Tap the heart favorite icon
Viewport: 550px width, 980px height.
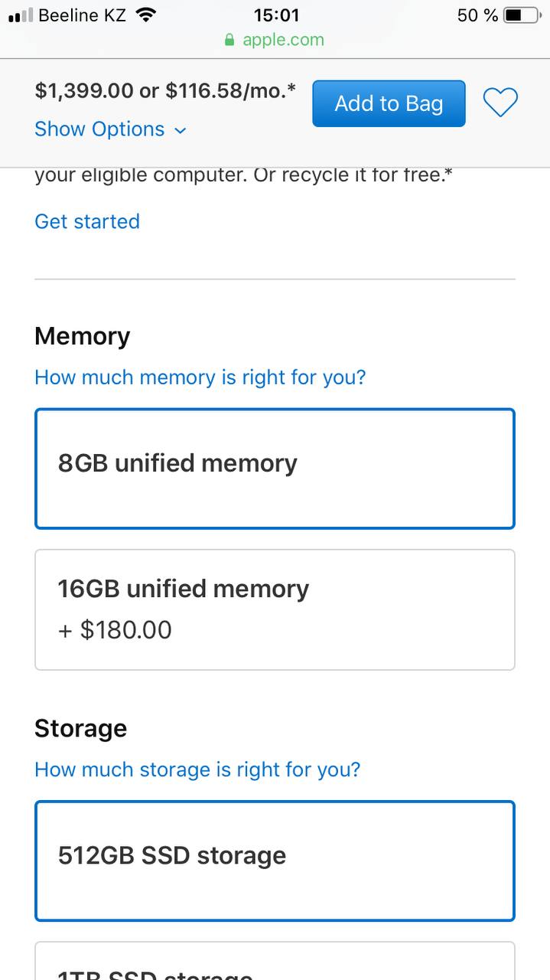point(501,103)
